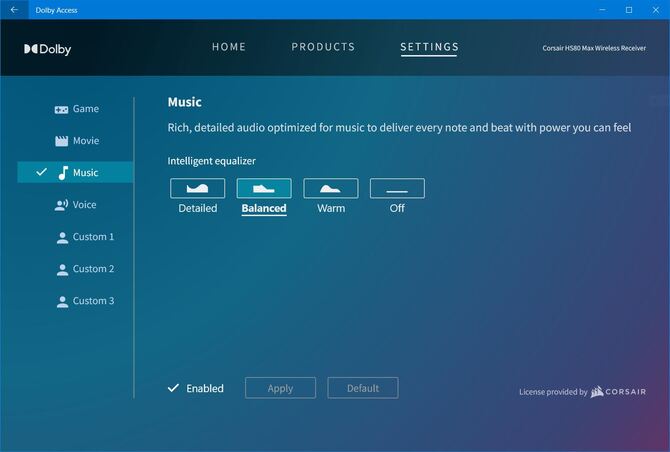Click the Detailed label text
The height and width of the screenshot is (452, 670).
point(198,208)
